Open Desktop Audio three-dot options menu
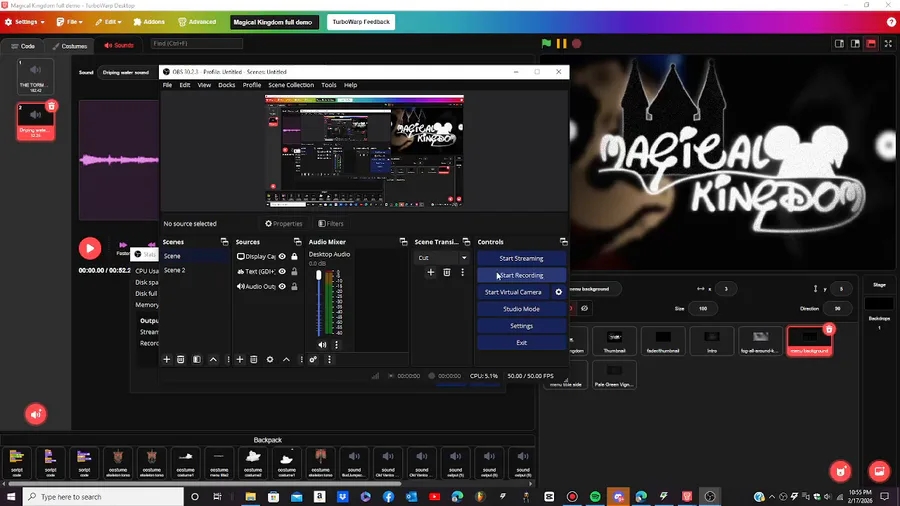 pos(336,345)
